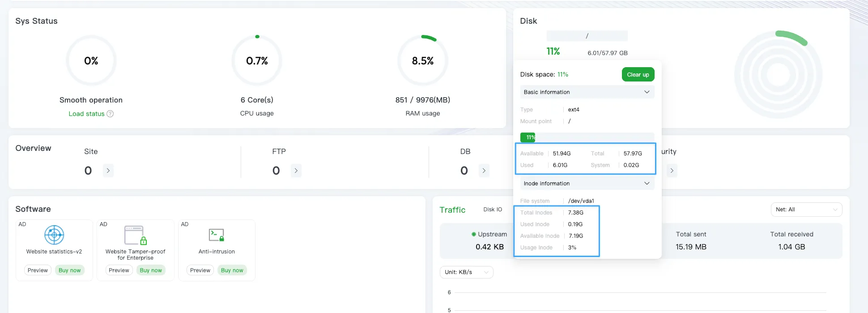Image resolution: width=868 pixels, height=313 pixels.
Task: Collapse the Basic information section
Action: click(647, 92)
